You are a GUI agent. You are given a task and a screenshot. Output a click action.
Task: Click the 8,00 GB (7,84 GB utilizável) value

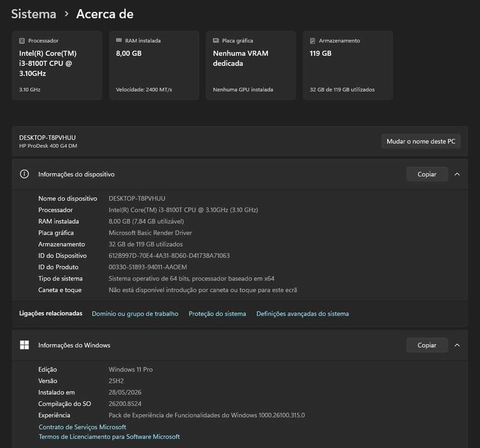(x=146, y=221)
